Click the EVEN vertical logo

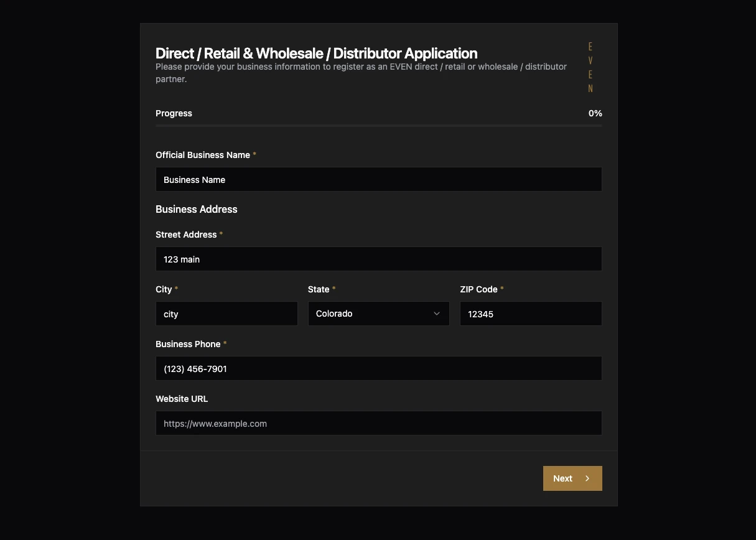[590, 67]
